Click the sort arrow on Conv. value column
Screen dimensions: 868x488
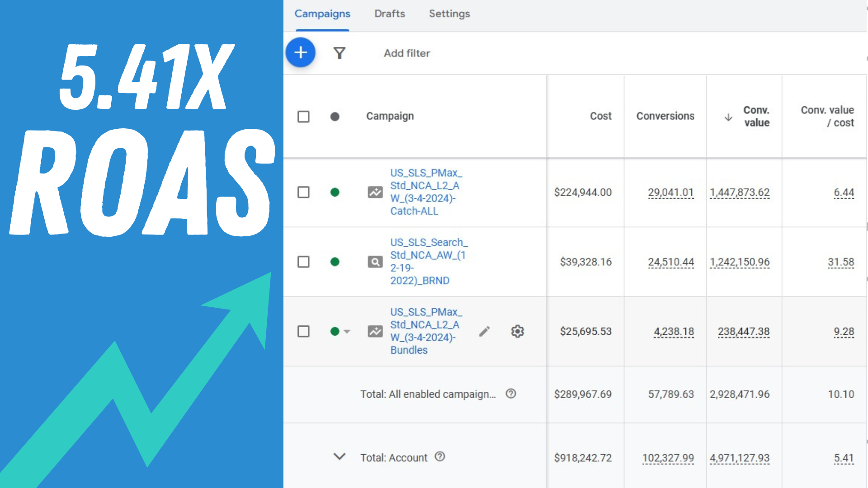728,117
